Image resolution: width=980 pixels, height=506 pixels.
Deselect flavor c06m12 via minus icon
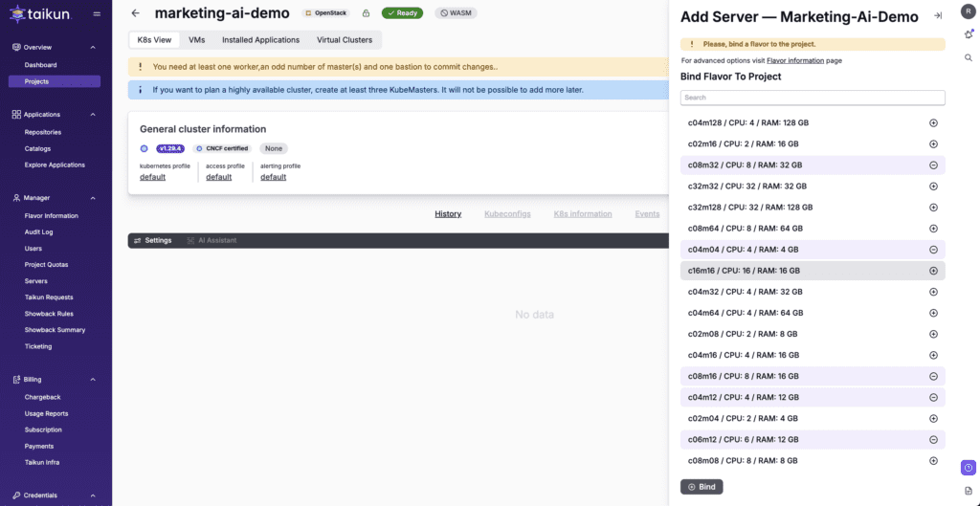[933, 439]
